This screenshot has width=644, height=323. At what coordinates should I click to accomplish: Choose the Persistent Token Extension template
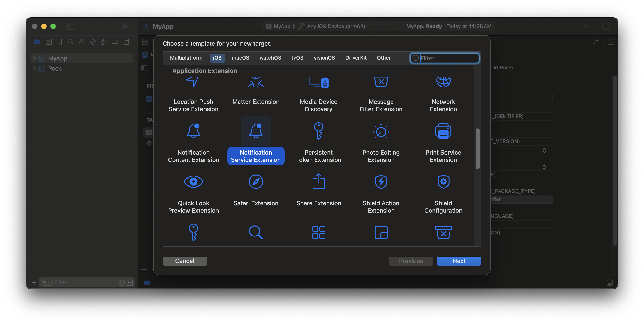[319, 144]
